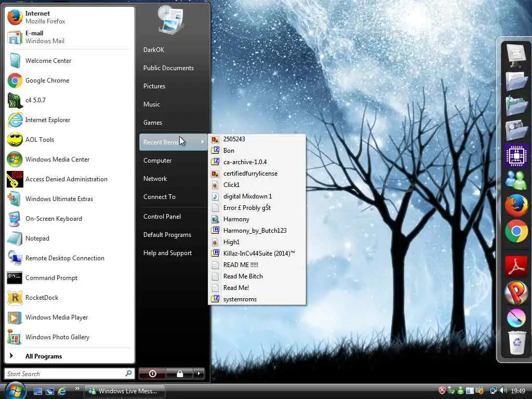Open recent item 2505243
The height and width of the screenshot is (399, 532).
pyautogui.click(x=257, y=139)
